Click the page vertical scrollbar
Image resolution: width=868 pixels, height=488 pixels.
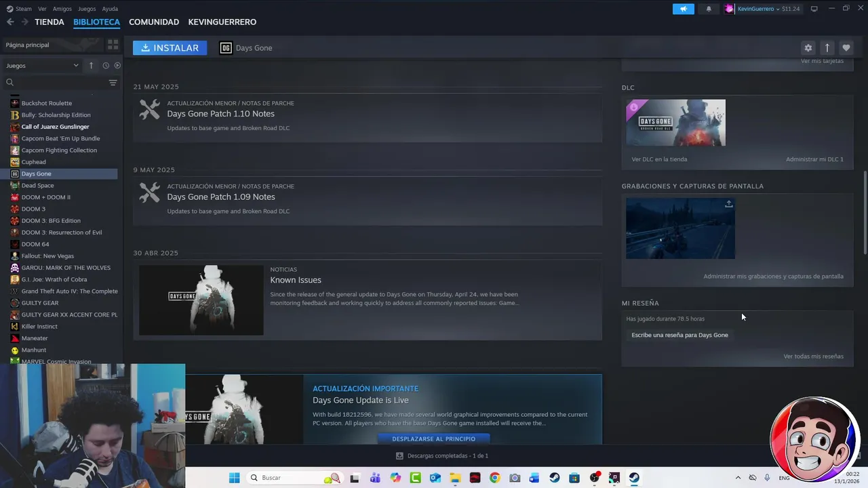pos(865,211)
